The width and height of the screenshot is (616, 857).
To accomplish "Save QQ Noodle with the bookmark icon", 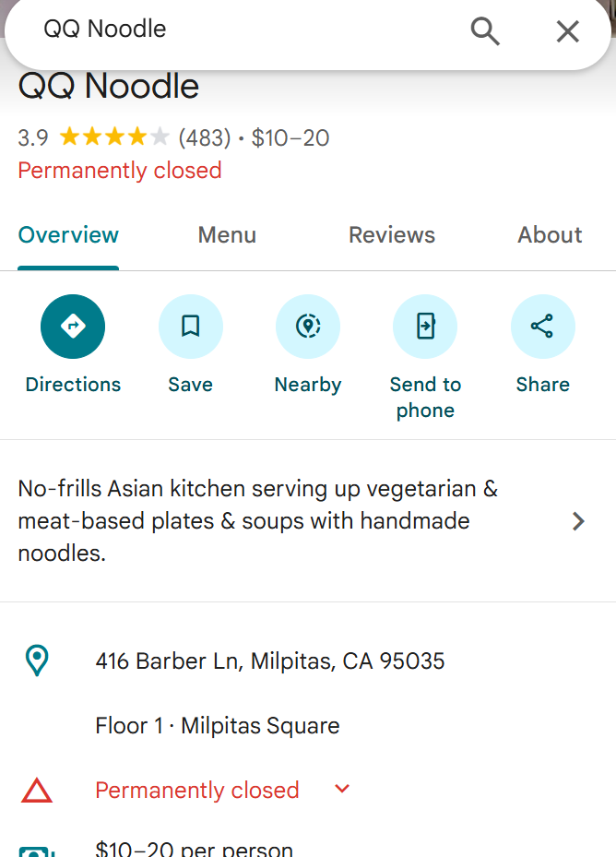I will [x=190, y=327].
